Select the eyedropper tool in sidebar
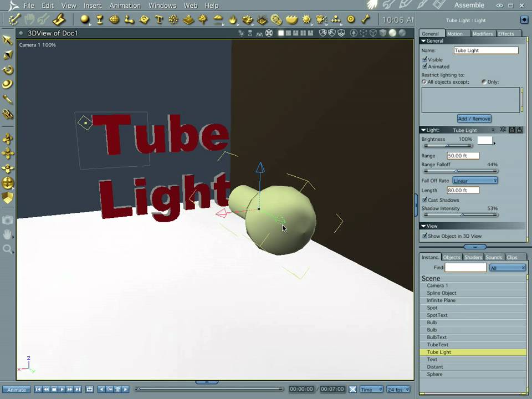 pos(7,99)
